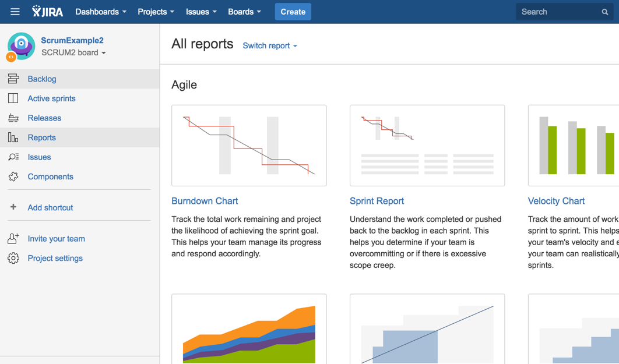Click the Project settings gear icon
This screenshot has height=364, width=619.
click(13, 259)
